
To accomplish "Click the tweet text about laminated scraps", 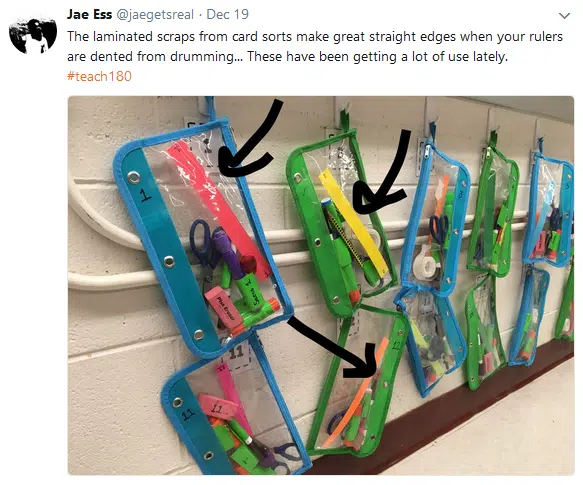I will point(315,46).
